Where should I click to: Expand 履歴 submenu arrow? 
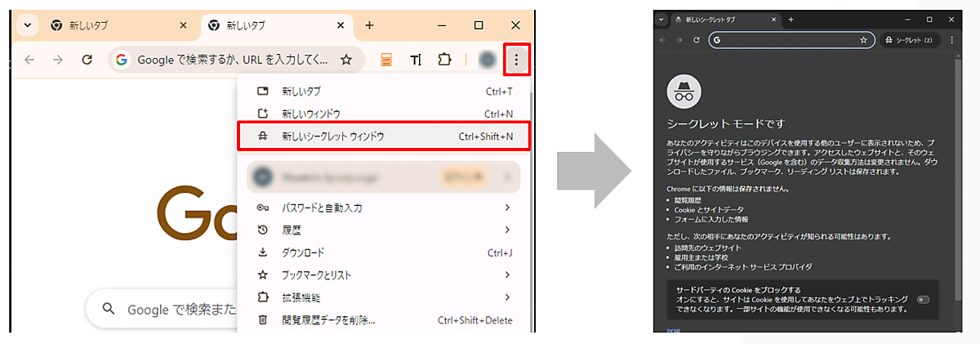[507, 230]
